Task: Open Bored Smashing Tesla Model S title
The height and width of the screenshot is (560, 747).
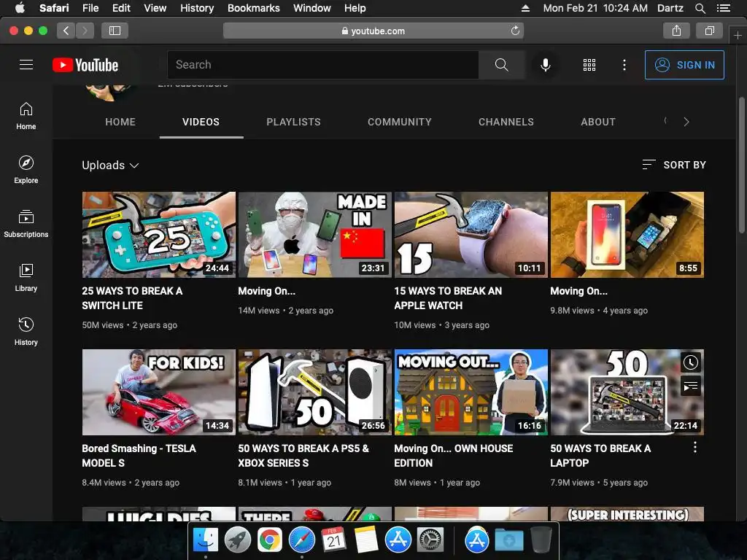Action: tap(139, 456)
